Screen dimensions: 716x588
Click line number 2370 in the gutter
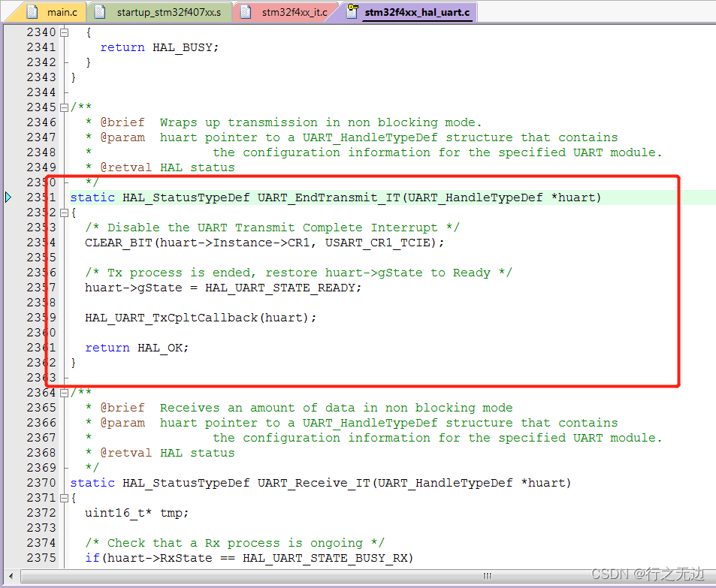click(41, 483)
